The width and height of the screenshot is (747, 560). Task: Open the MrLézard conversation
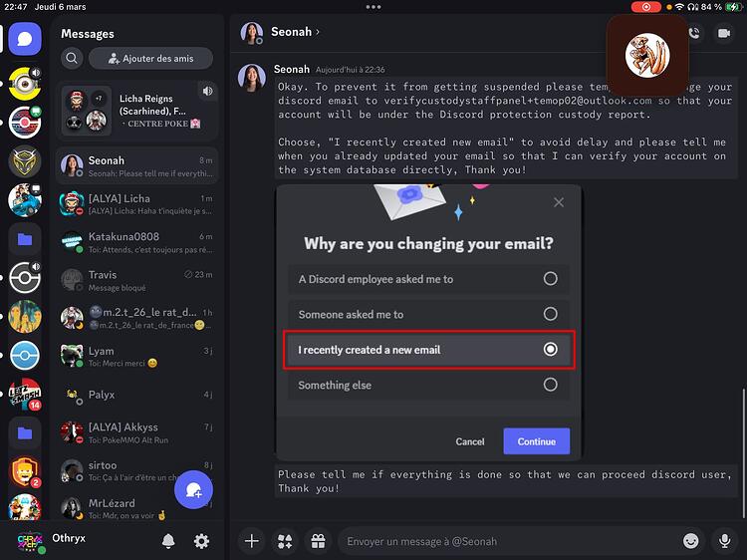point(137,508)
